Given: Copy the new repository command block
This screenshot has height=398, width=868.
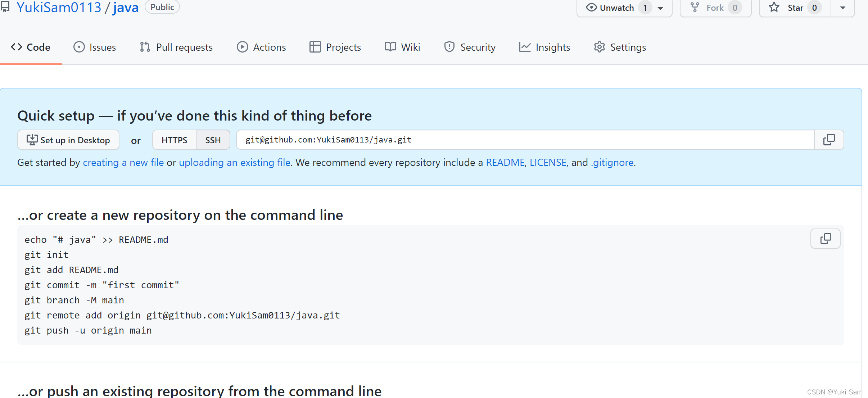Looking at the screenshot, I should point(825,239).
